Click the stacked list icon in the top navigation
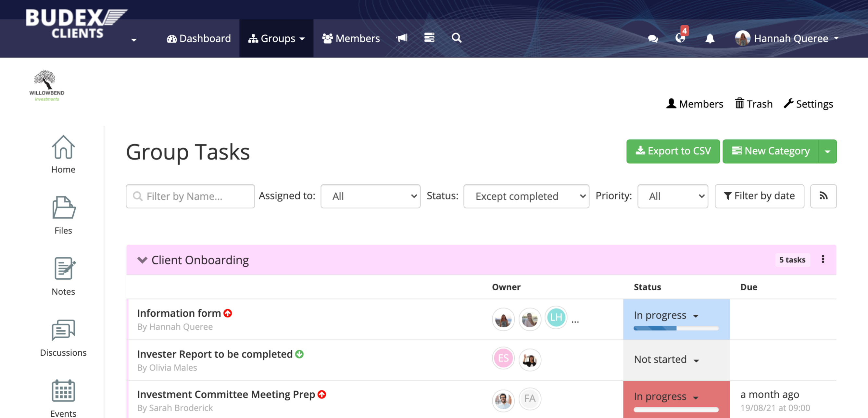Image resolution: width=868 pixels, height=418 pixels. pos(429,37)
